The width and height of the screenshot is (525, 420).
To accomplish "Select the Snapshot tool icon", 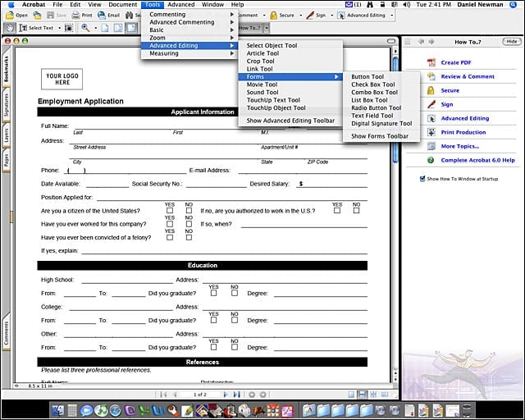I will pyautogui.click(x=69, y=28).
